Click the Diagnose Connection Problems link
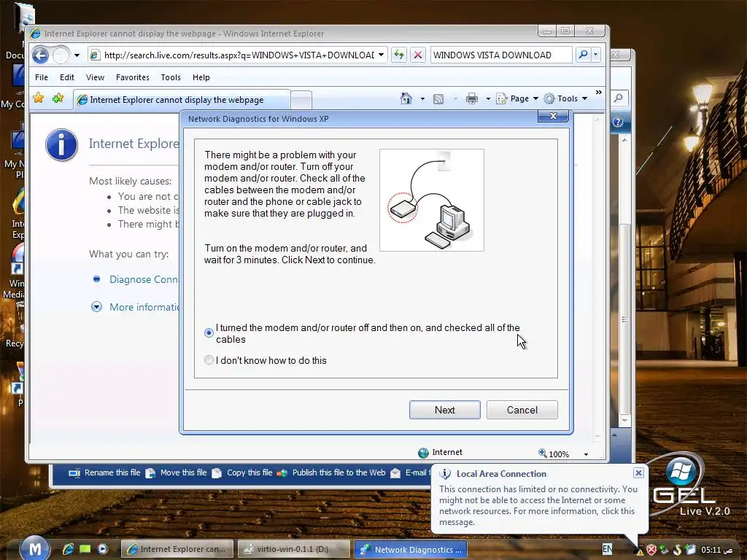 (x=144, y=279)
